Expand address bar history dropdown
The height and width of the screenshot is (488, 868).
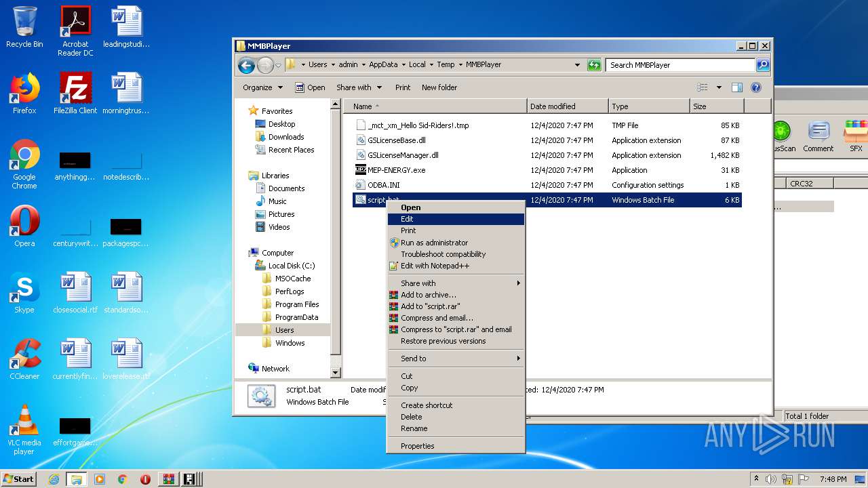[x=577, y=65]
